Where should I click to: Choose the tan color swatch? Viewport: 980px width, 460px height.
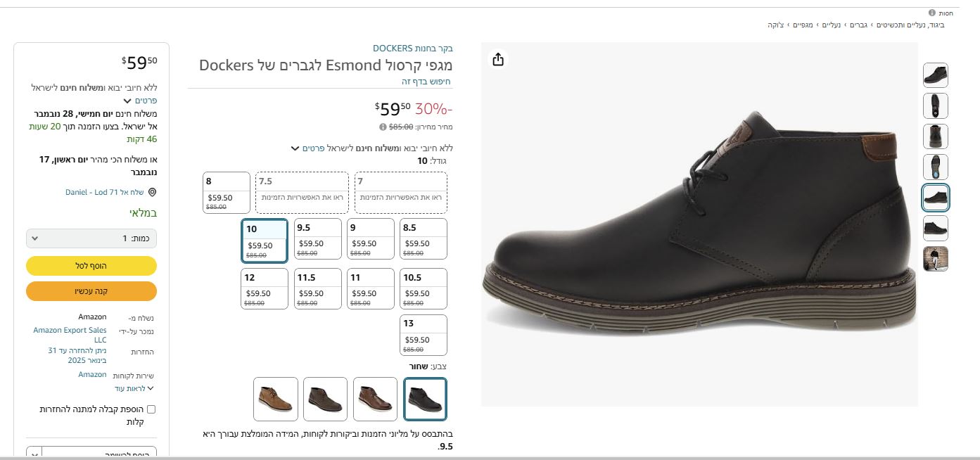pos(276,399)
